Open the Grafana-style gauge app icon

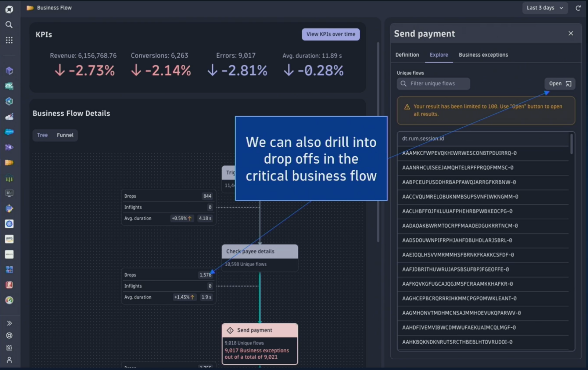(9, 300)
